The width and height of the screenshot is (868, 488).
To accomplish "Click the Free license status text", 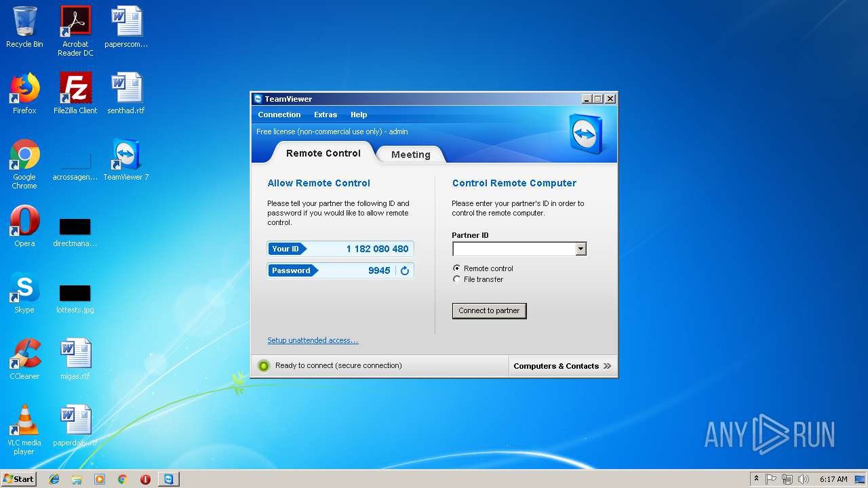I will pos(332,131).
